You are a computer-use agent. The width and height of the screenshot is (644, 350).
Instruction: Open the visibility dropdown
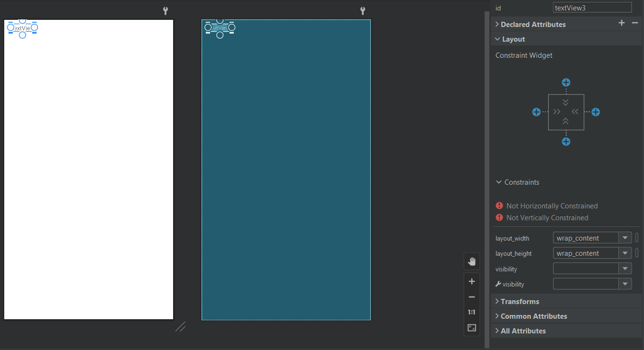coord(625,268)
